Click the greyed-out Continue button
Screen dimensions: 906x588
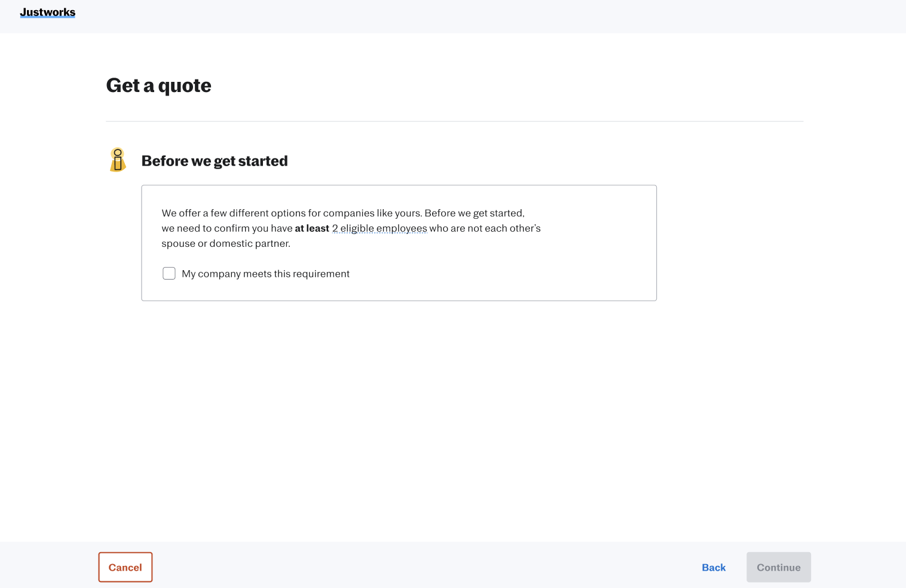778,568
